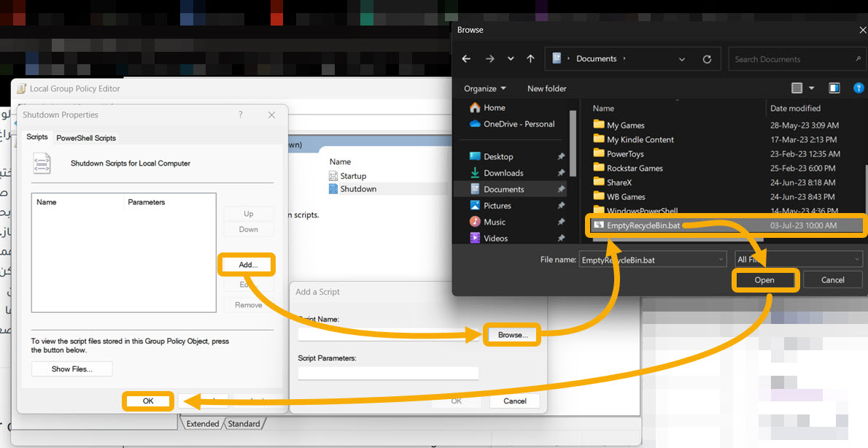Viewport: 868px width, 448px height.
Task: Open the help icon in Browse dialog
Action: 858,88
